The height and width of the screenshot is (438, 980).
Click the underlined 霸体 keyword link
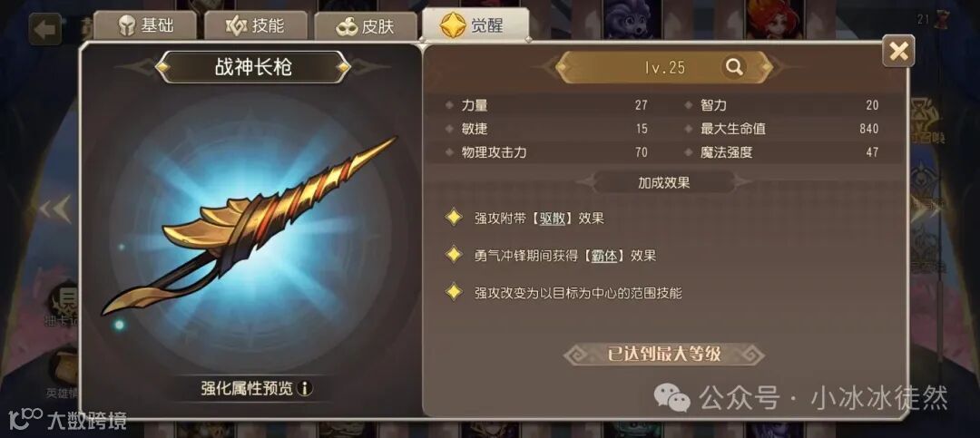click(x=603, y=256)
